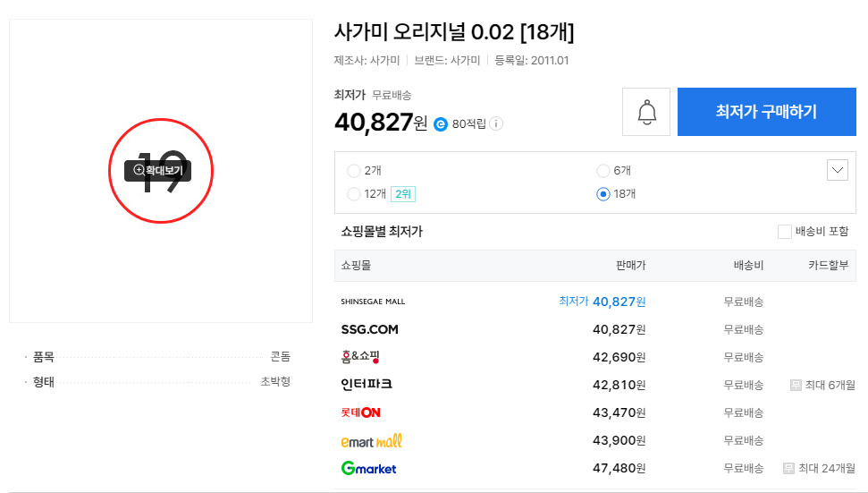Click 무료배송 in the SSG.COM row
868x493 pixels.
pyautogui.click(x=744, y=329)
